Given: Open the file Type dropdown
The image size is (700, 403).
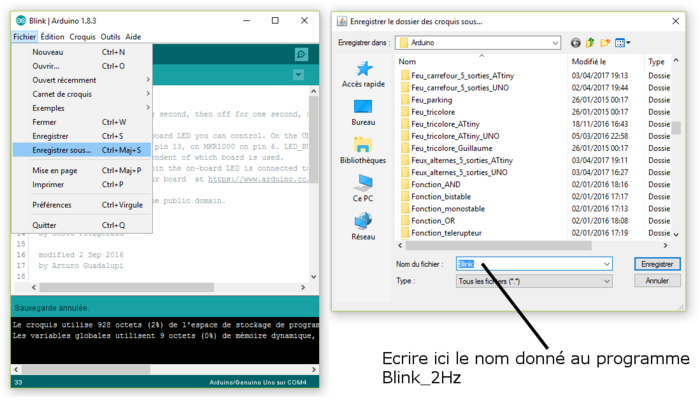Looking at the screenshot, I should point(534,281).
